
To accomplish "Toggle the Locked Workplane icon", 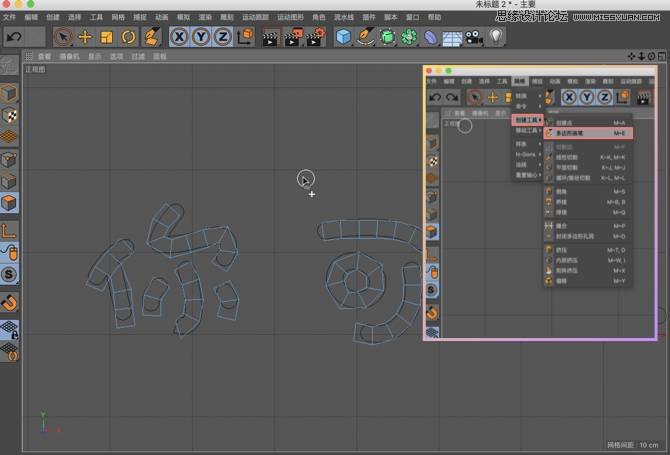I will (x=9, y=330).
